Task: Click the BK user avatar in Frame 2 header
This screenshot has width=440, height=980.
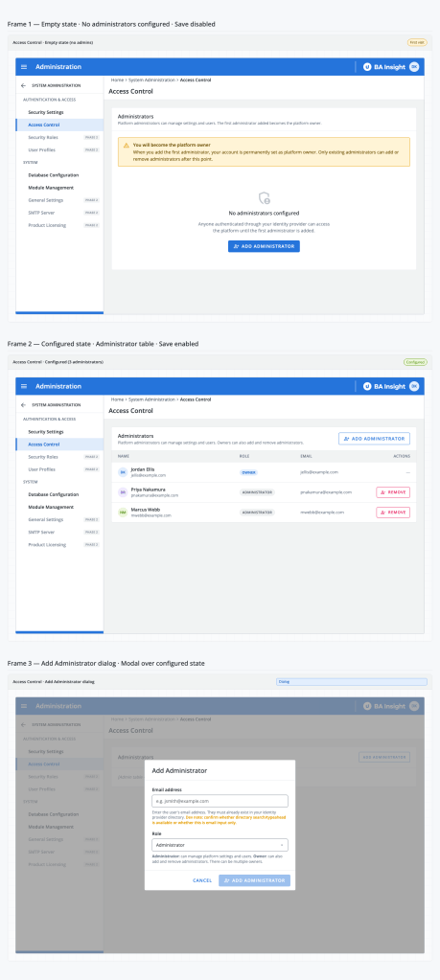Action: pyautogui.click(x=414, y=386)
